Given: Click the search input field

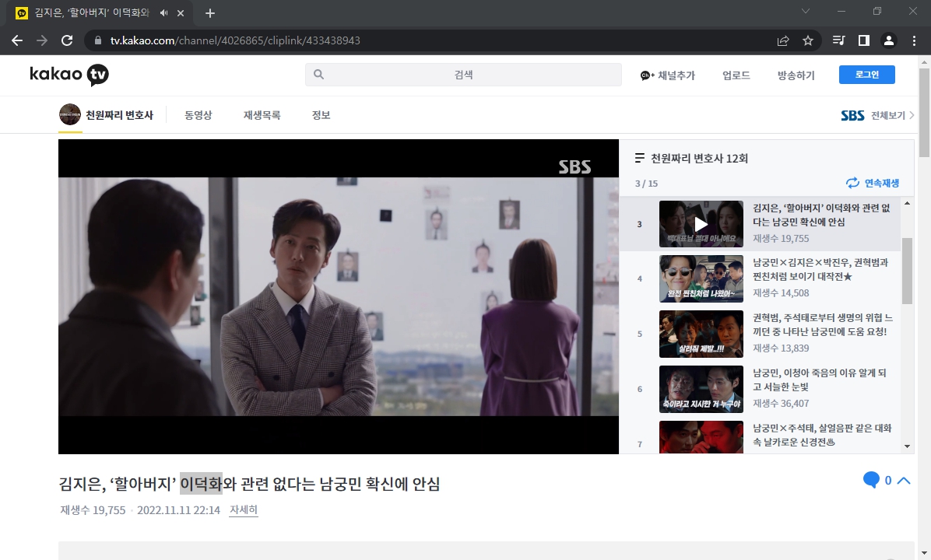Looking at the screenshot, I should (x=463, y=75).
